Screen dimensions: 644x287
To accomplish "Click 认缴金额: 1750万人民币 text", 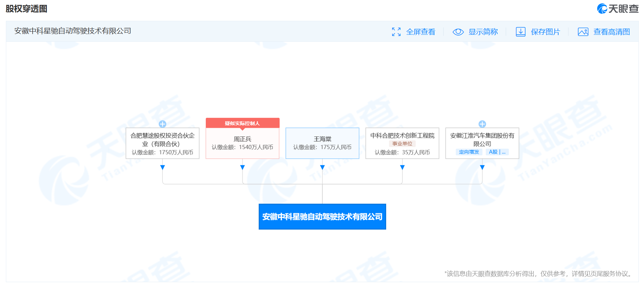I will point(162,152).
